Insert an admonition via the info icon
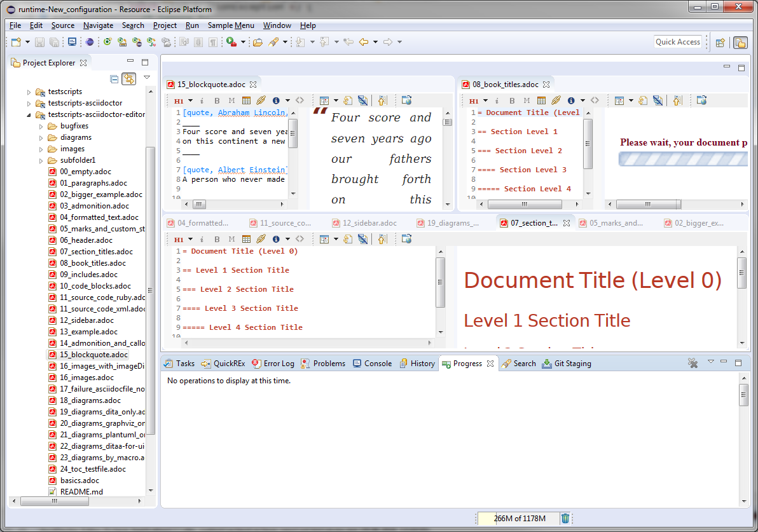Image resolution: width=758 pixels, height=532 pixels. point(277,100)
